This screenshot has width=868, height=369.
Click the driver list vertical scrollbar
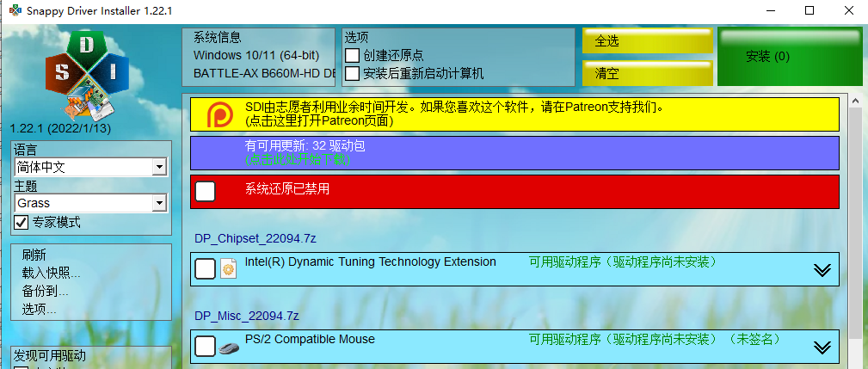click(856, 232)
